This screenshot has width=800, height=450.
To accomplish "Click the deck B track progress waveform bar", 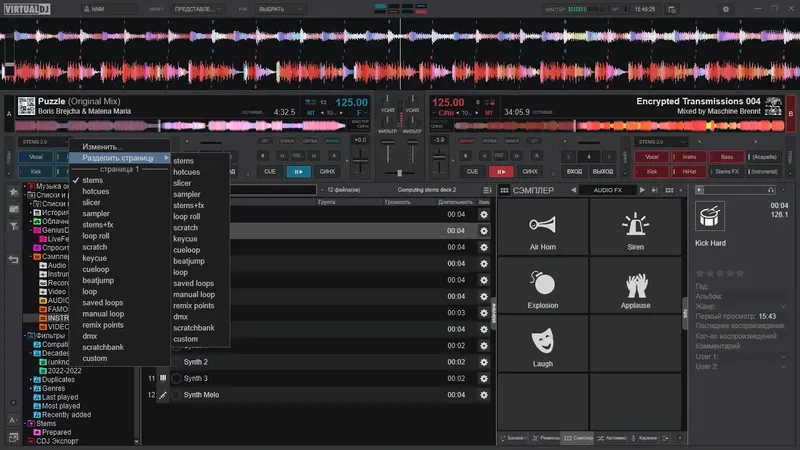I will pos(619,126).
